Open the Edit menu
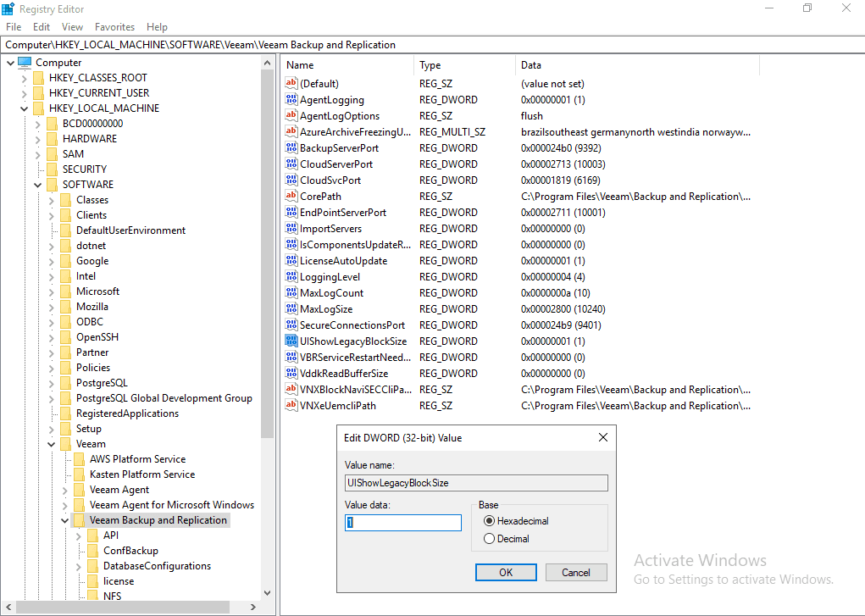 pos(42,27)
